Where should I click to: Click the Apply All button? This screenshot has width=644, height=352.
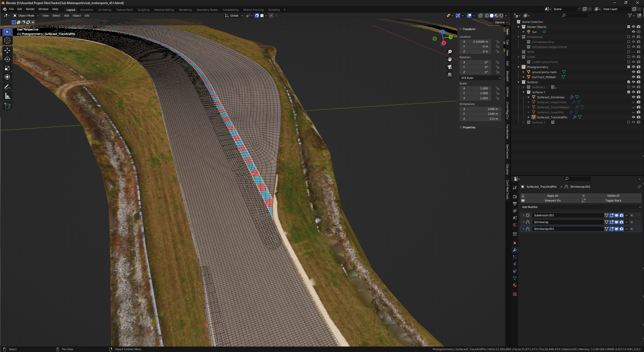pyautogui.click(x=552, y=196)
